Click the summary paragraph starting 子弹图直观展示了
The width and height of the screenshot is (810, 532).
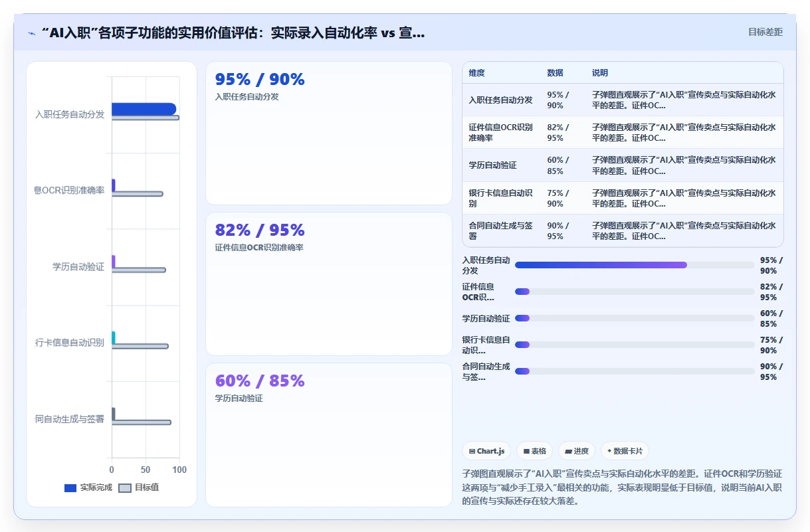click(622, 488)
